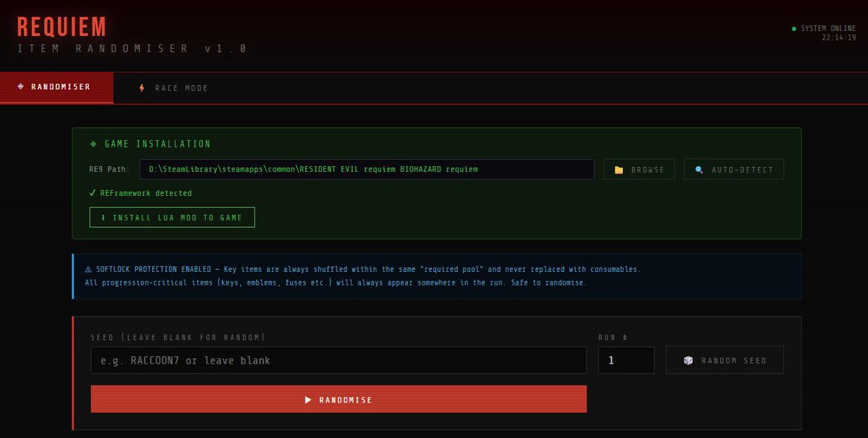868x438 pixels.
Task: Click the diamond icon on Randomiser tab
Action: click(x=20, y=87)
